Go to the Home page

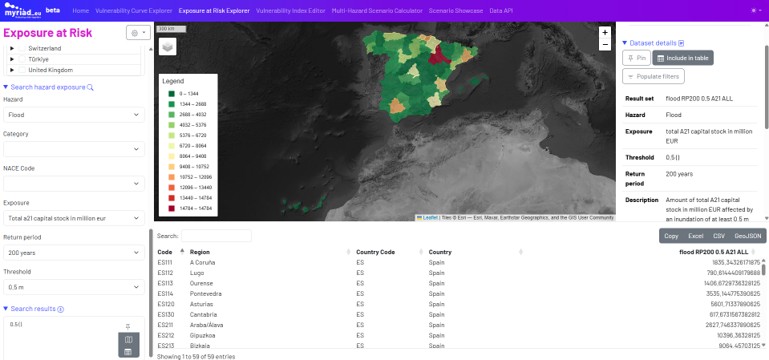(80, 11)
